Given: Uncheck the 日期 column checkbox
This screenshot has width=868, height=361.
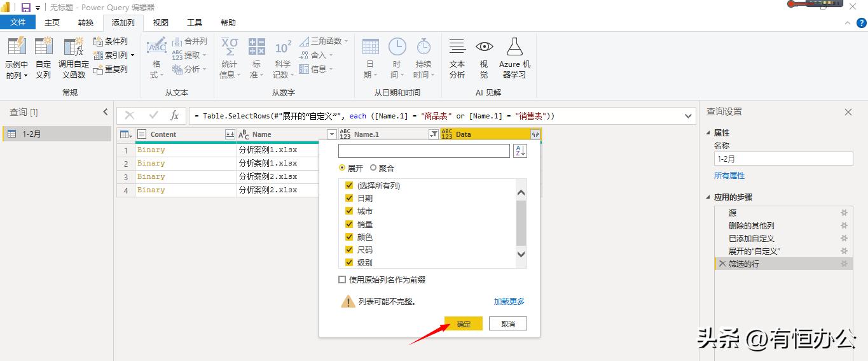Looking at the screenshot, I should 348,198.
